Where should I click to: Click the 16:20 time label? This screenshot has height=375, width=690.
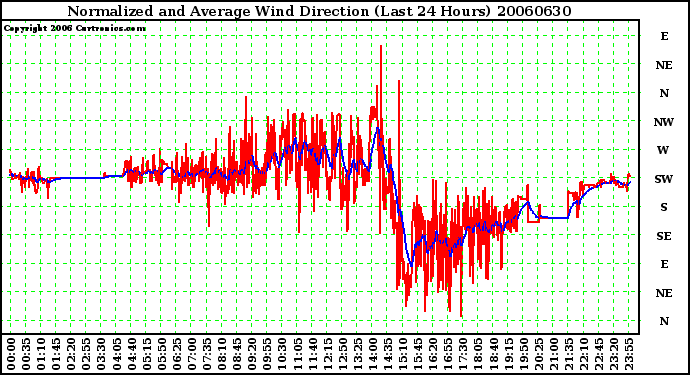click(x=432, y=354)
